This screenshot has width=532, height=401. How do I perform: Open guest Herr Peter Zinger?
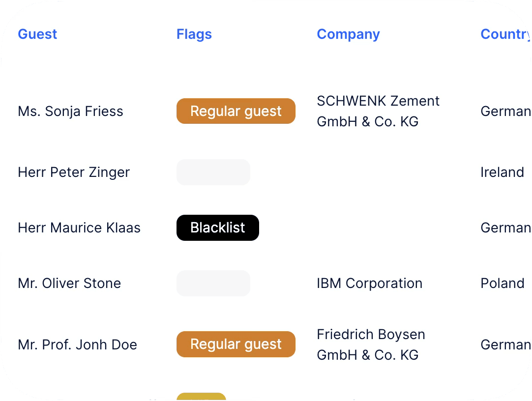point(74,172)
